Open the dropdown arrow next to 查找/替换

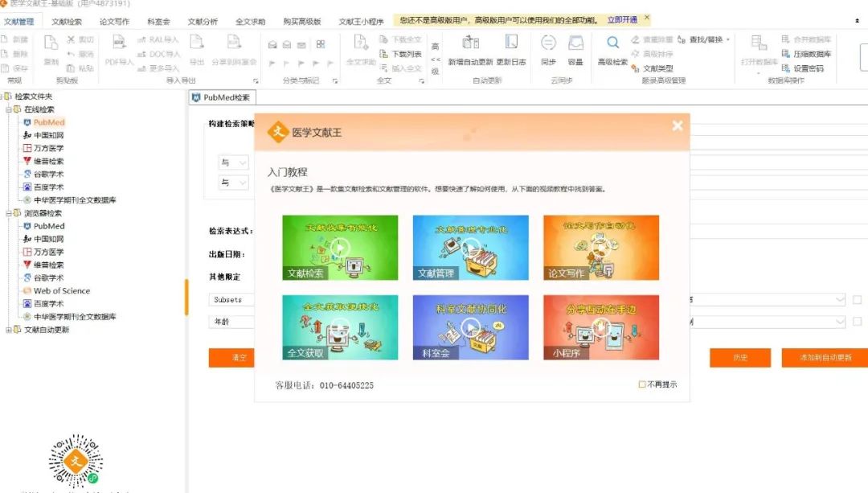click(x=728, y=40)
